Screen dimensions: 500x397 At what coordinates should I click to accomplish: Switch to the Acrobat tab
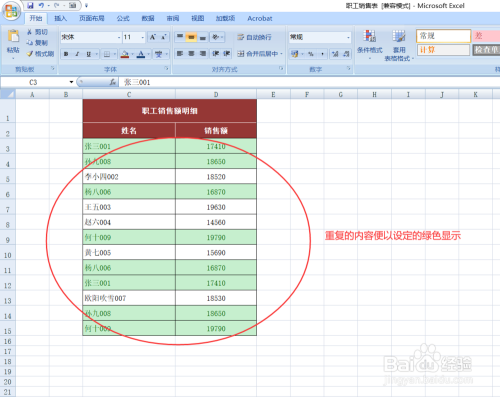coord(260,18)
